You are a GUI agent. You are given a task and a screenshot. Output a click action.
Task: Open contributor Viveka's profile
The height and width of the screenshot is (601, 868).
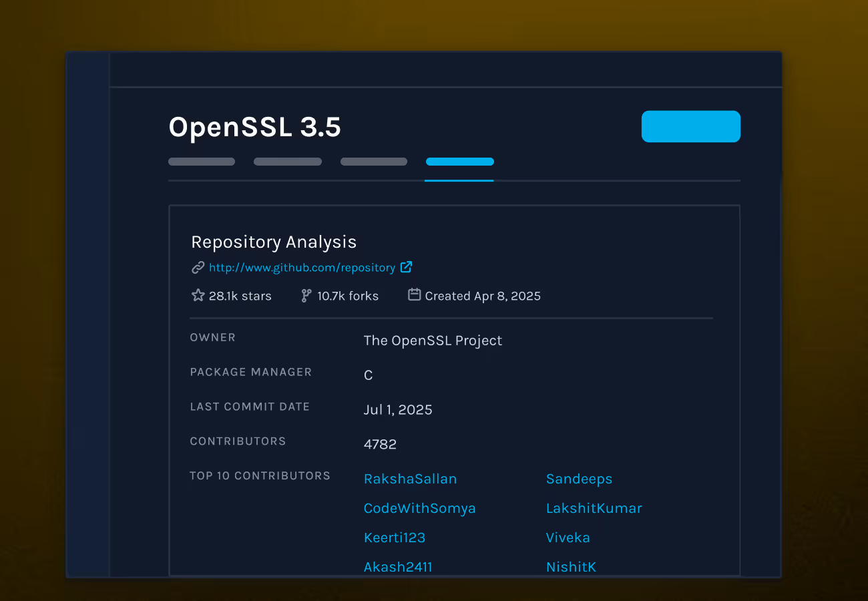(568, 538)
